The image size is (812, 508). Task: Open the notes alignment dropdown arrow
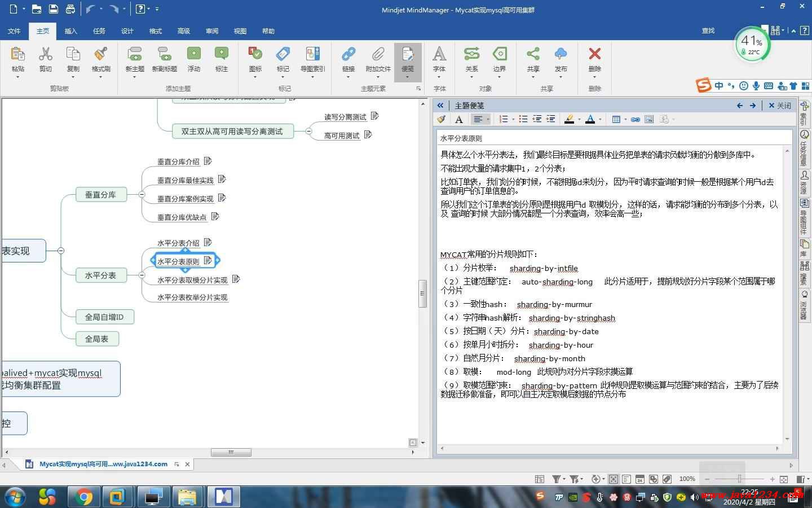488,119
